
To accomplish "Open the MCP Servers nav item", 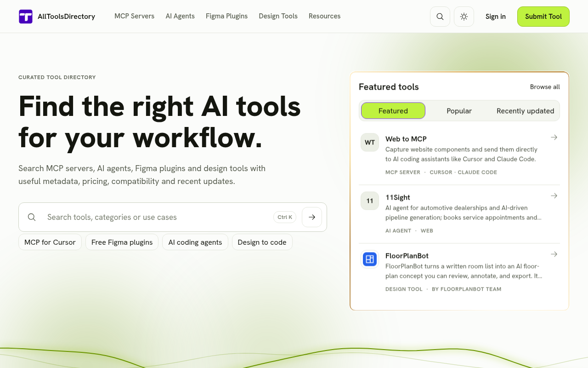I will click(x=135, y=16).
